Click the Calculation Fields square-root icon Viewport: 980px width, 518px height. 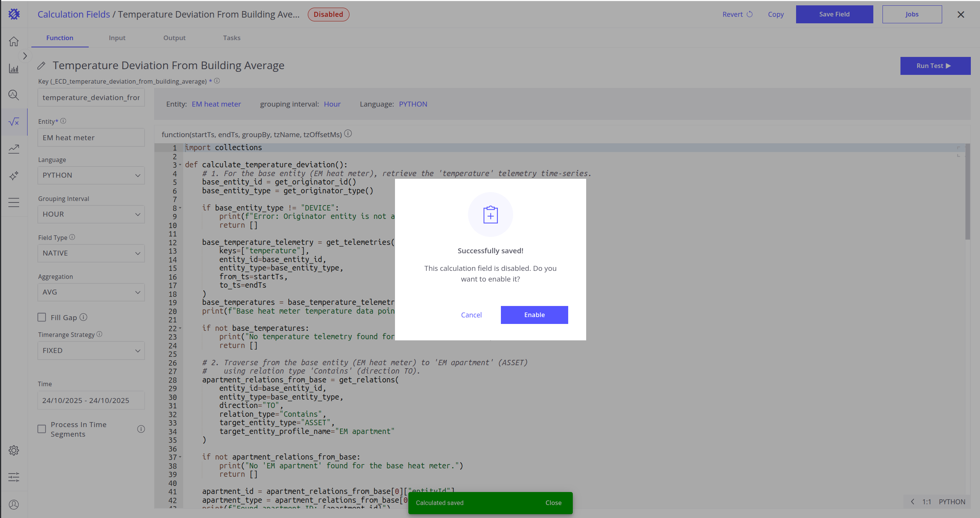pyautogui.click(x=14, y=122)
